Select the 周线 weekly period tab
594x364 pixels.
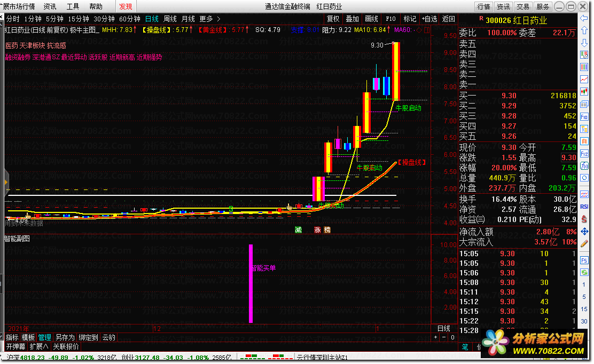(x=170, y=19)
